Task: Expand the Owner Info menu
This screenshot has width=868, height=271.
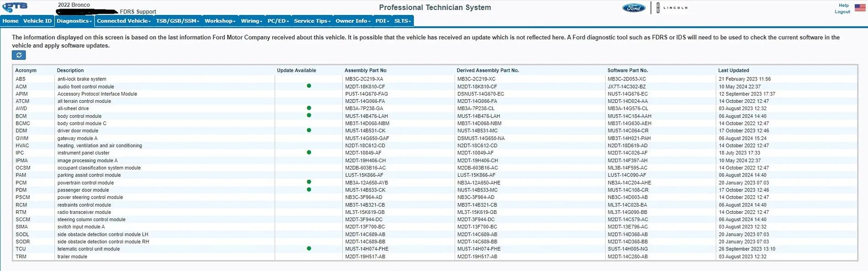Action: click(353, 21)
